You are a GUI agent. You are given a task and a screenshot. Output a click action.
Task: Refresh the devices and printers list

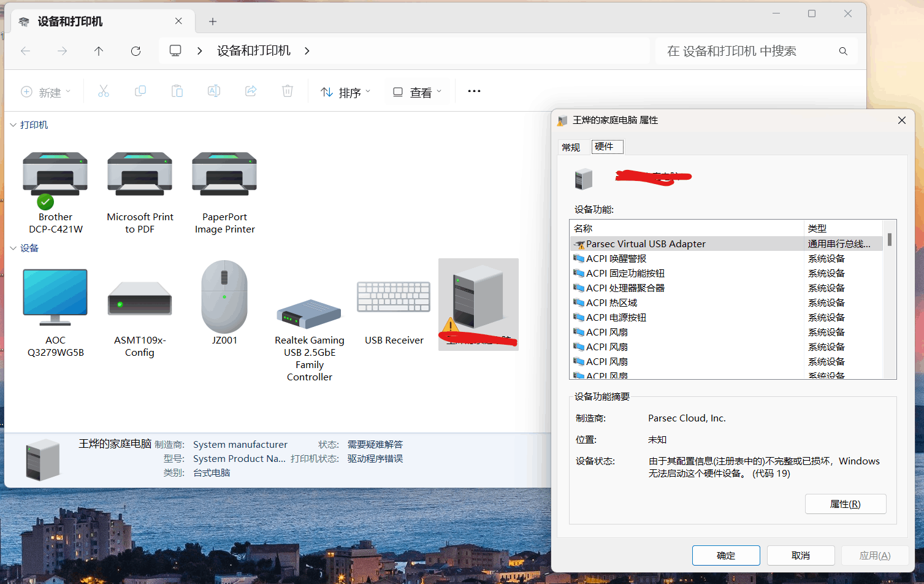click(136, 51)
